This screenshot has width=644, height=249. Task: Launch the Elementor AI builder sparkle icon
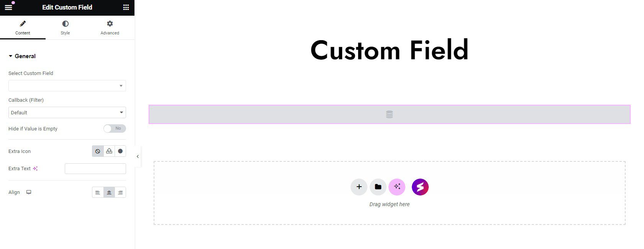[397, 187]
